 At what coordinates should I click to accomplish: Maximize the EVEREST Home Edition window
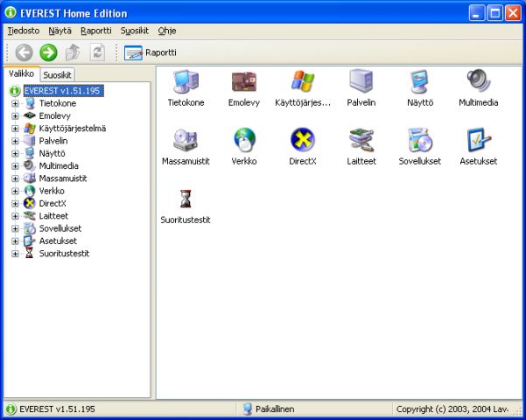(x=495, y=13)
